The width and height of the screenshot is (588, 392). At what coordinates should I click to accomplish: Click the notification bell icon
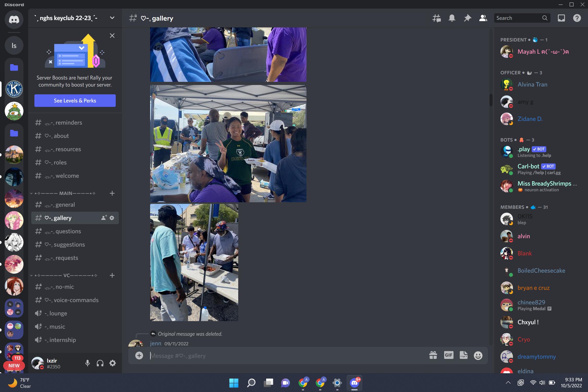[x=452, y=18]
